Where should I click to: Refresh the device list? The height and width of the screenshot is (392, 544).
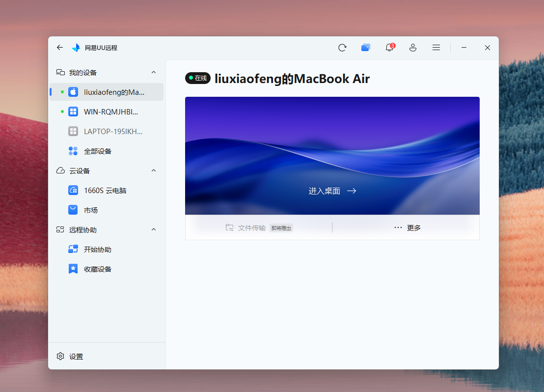[x=342, y=48]
